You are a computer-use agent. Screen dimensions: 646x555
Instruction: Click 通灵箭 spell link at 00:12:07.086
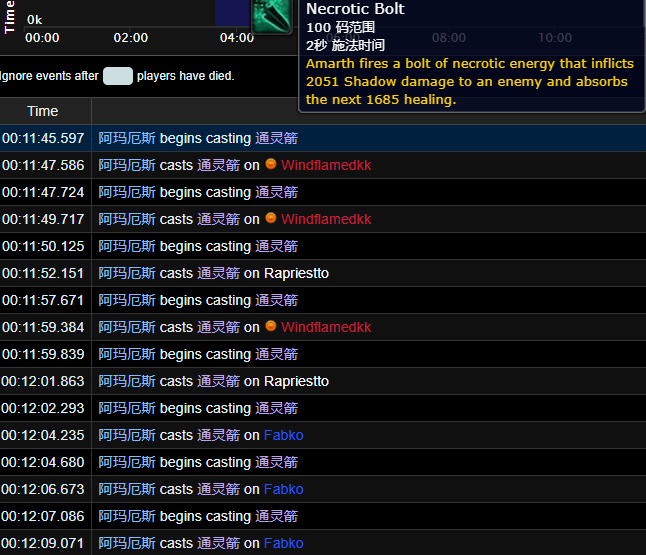coord(276,516)
